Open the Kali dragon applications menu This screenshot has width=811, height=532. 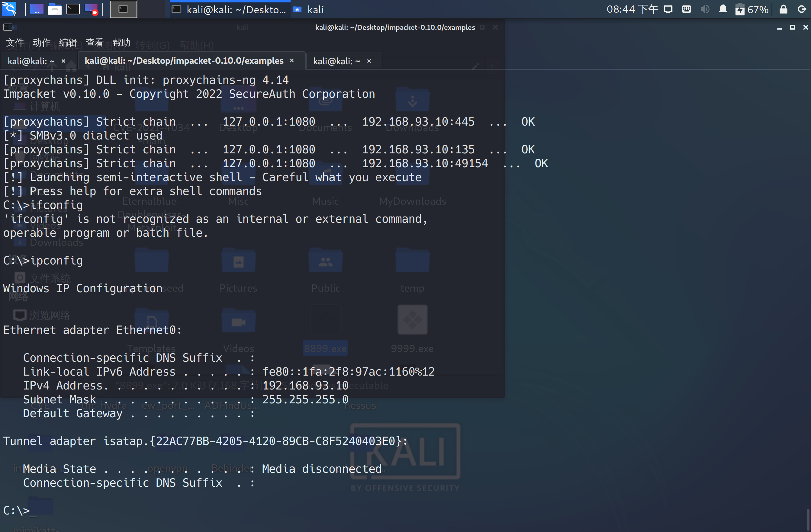[x=9, y=9]
